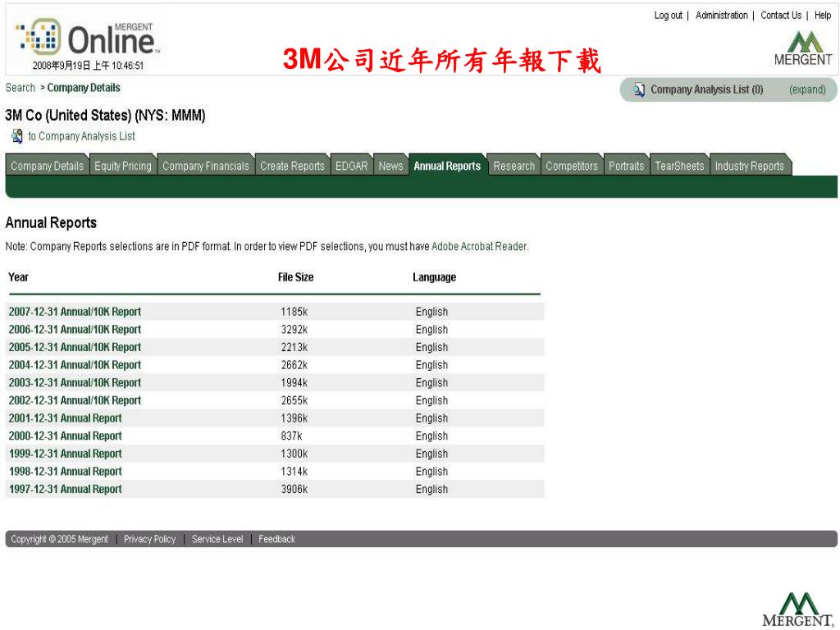Viewport: 840px width, 630px height.
Task: Select the Annual Reports tab
Action: coord(447,166)
